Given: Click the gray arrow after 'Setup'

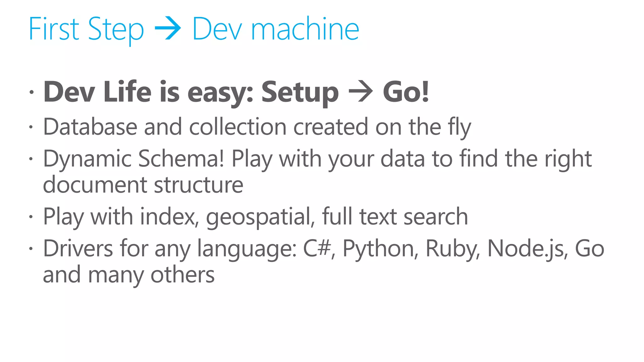Looking at the screenshot, I should point(361,92).
